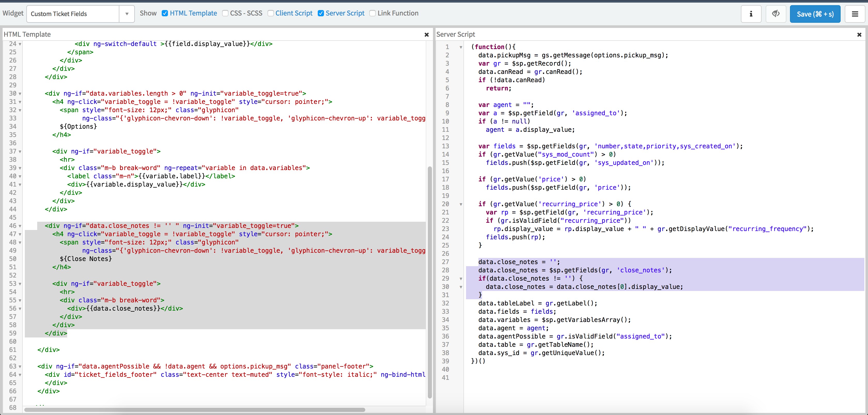The height and width of the screenshot is (415, 868).
Task: Click the Custom Ticket Fields widget field
Action: click(73, 14)
